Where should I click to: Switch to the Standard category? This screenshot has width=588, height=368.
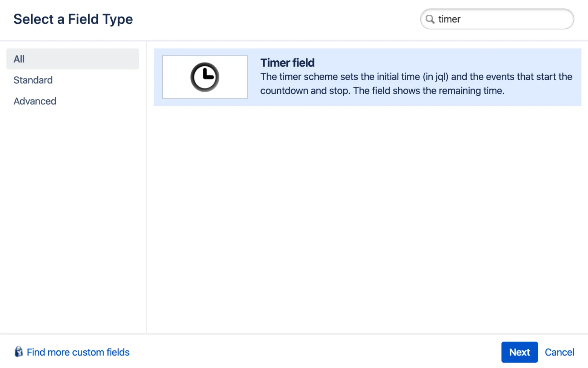(x=33, y=80)
